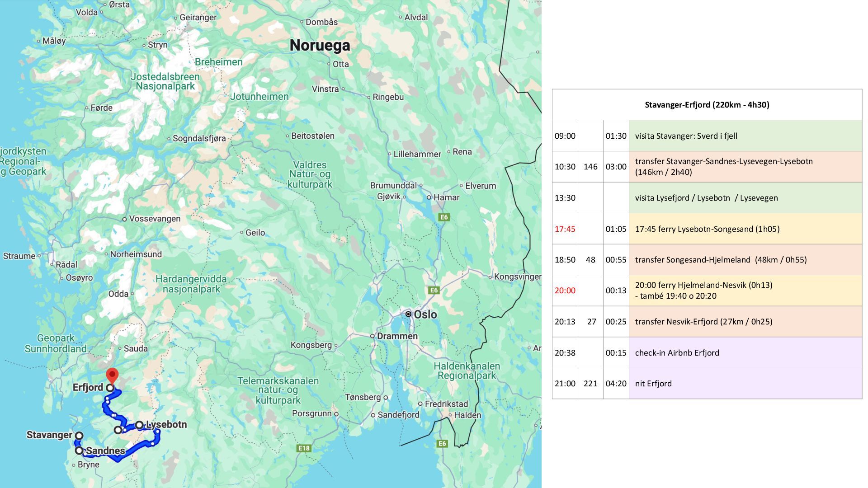The height and width of the screenshot is (488, 868).
Task: Click the red destination pin above Erfjord
Action: tap(112, 375)
